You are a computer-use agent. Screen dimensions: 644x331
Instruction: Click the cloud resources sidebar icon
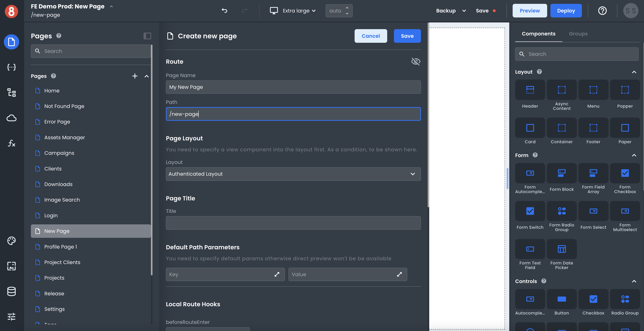tap(12, 118)
